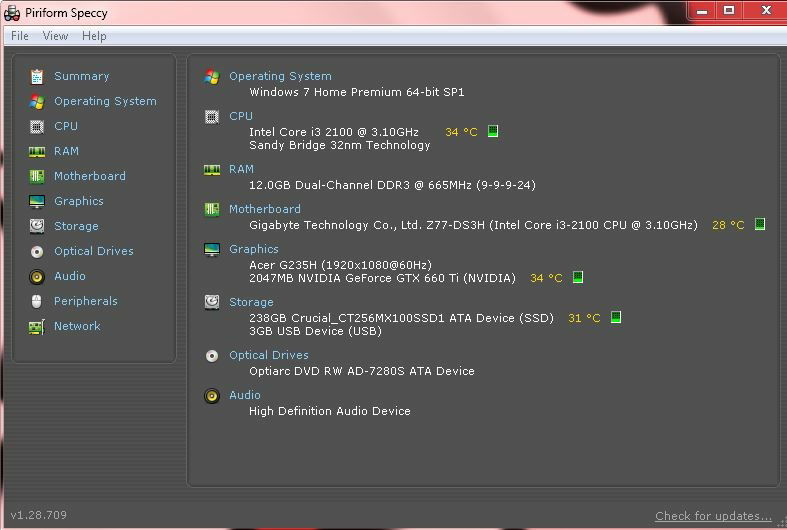The width and height of the screenshot is (787, 530).
Task: Open Audio using the speaker sidebar icon
Action: click(x=37, y=276)
